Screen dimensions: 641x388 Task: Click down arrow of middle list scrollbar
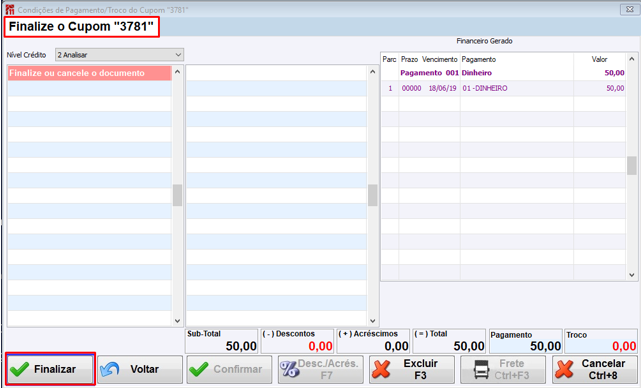point(372,321)
